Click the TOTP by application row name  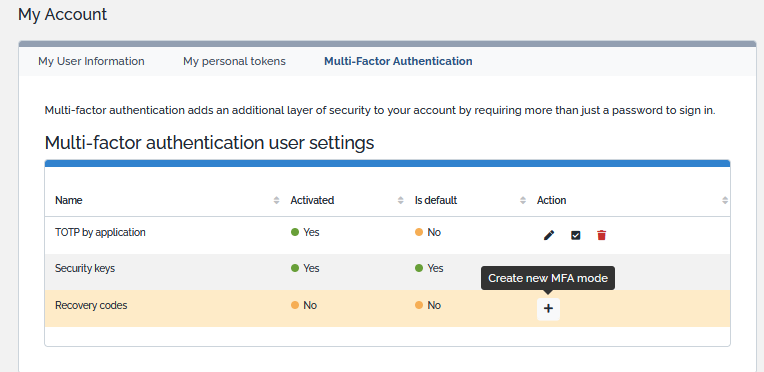100,233
